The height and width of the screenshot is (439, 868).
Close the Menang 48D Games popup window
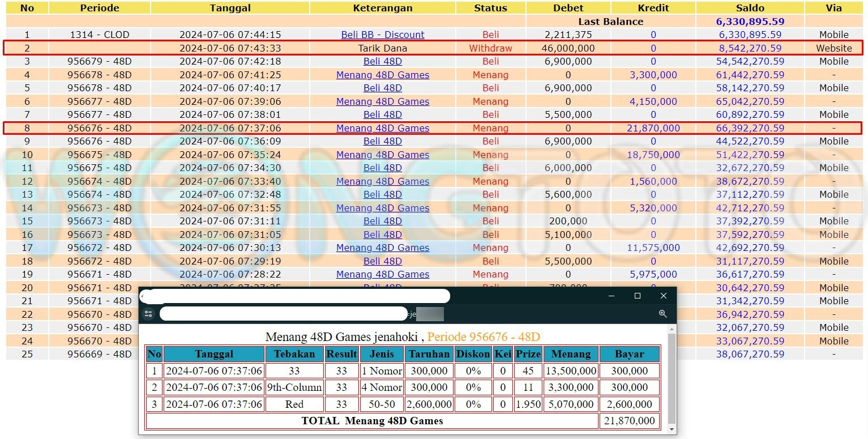coord(664,296)
